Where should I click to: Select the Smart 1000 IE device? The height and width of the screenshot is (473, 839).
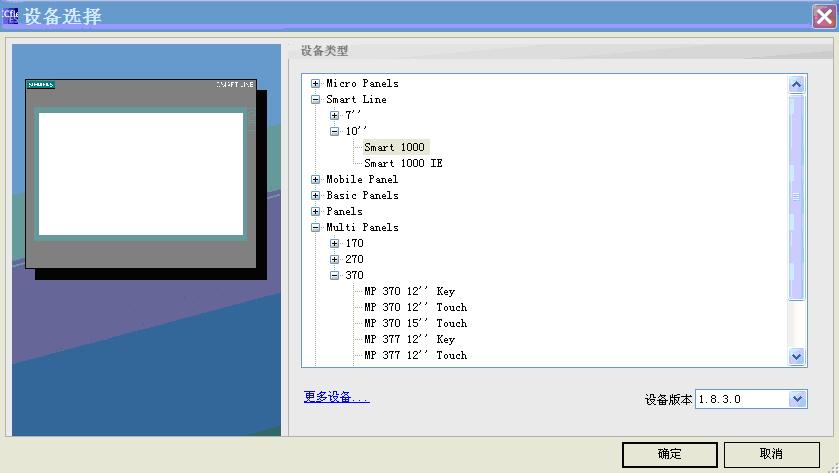coord(403,163)
